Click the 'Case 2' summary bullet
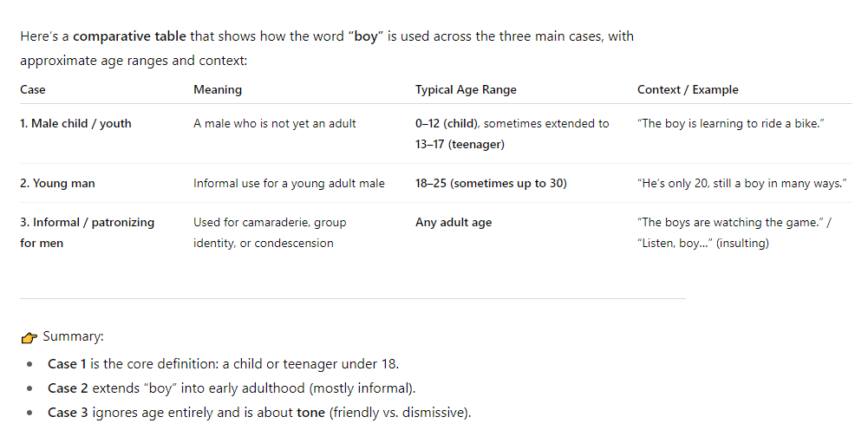868x430 pixels. (x=232, y=388)
